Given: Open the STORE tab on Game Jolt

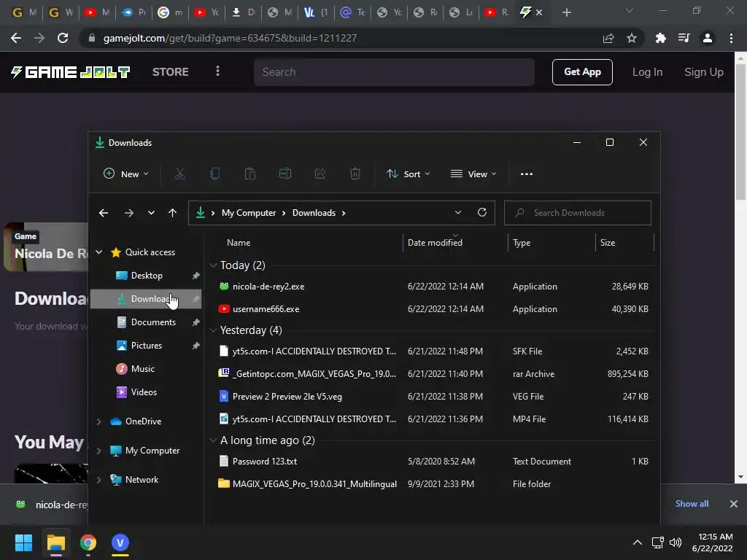Looking at the screenshot, I should pyautogui.click(x=171, y=72).
